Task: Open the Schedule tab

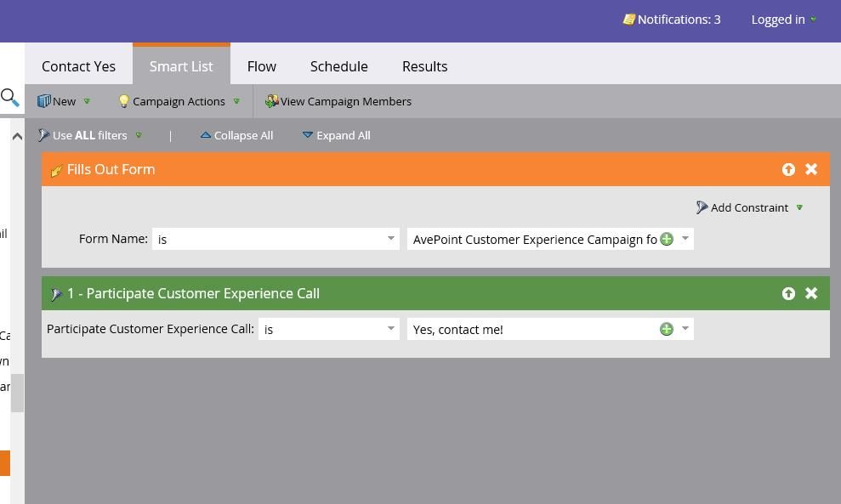Action: point(338,66)
